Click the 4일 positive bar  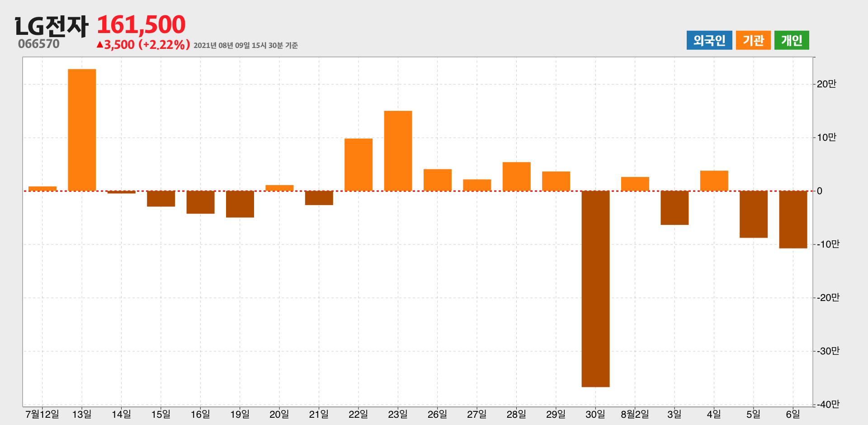(x=714, y=181)
